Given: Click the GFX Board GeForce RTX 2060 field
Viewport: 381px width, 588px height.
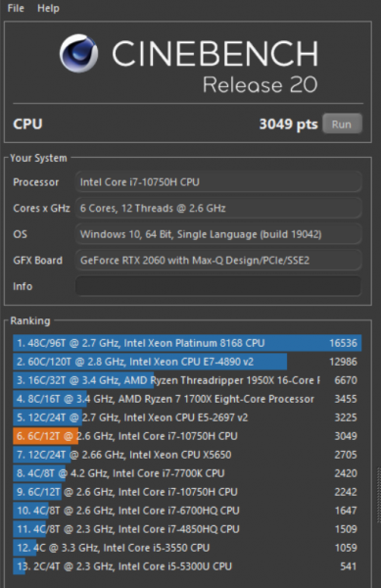Looking at the screenshot, I should coord(218,261).
